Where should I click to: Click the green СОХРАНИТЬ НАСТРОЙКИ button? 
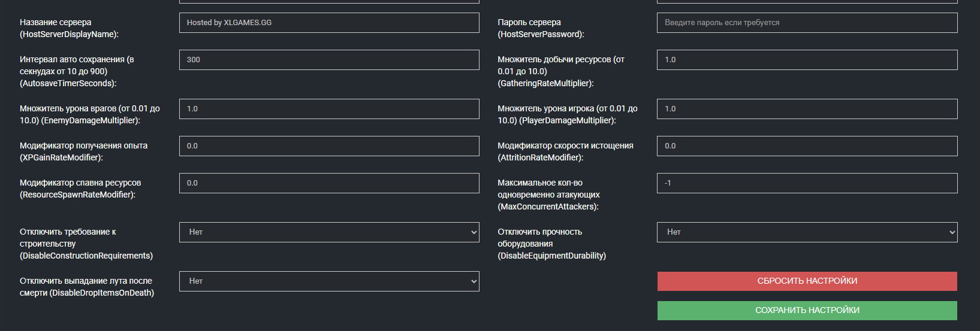pyautogui.click(x=807, y=311)
